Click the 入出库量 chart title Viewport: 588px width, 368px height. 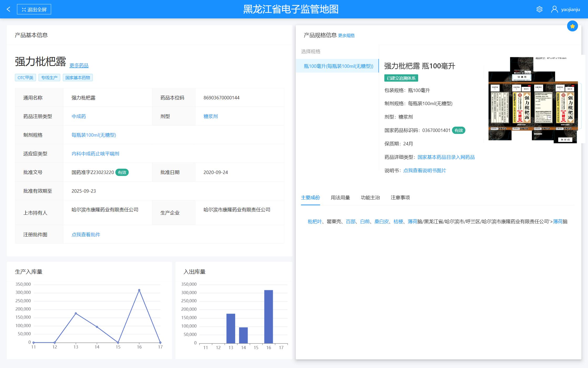(194, 272)
